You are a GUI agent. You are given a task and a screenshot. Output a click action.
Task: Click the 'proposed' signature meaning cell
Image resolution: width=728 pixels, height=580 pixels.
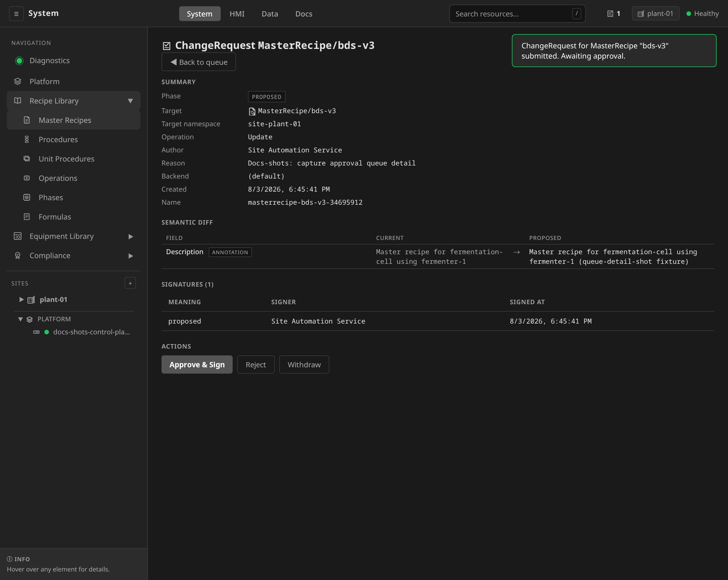pyautogui.click(x=185, y=321)
